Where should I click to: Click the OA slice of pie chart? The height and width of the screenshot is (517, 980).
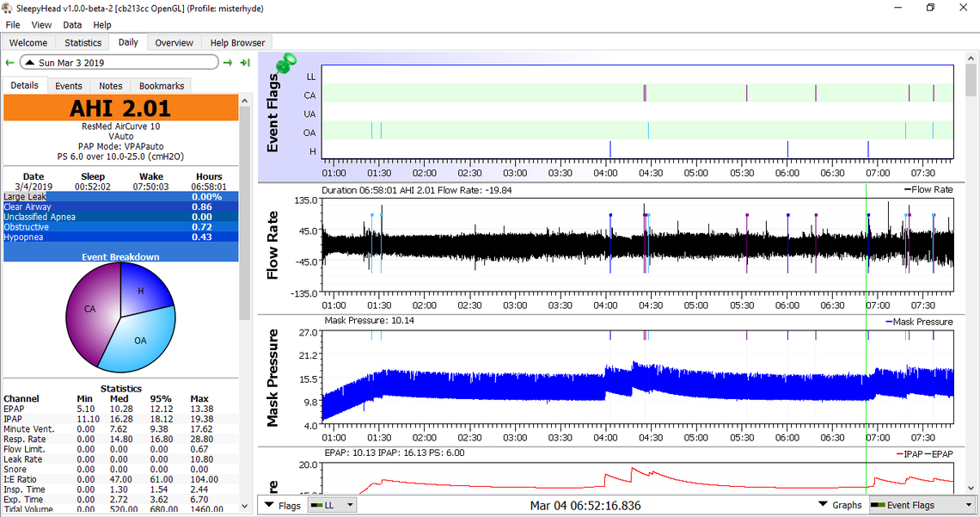(x=141, y=341)
